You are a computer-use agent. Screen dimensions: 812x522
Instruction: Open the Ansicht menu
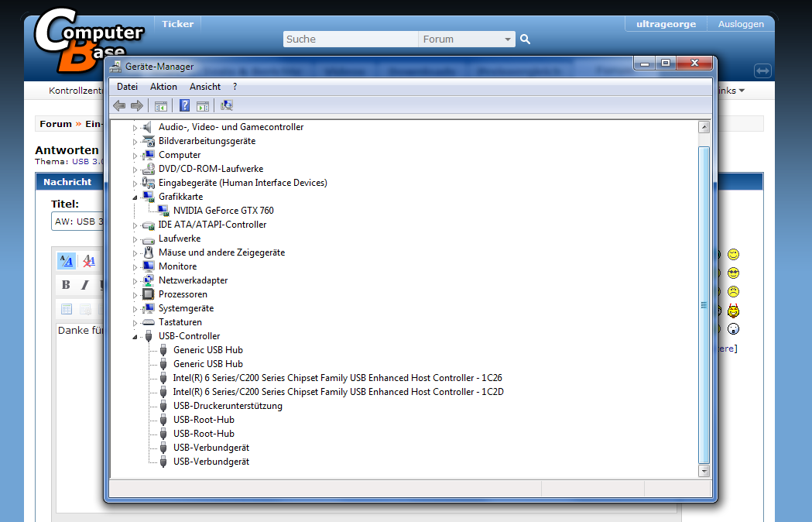[x=205, y=87]
